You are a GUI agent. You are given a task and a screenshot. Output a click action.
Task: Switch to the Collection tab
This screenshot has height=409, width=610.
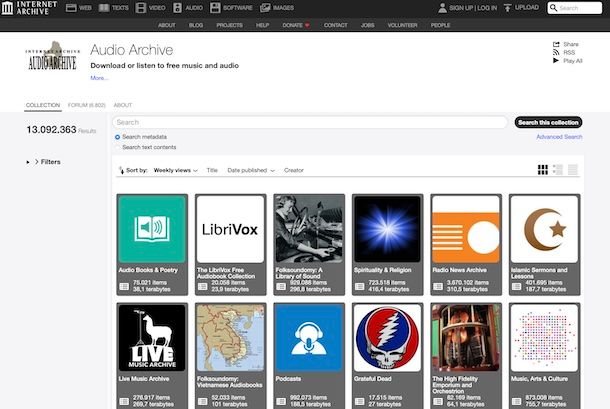43,105
